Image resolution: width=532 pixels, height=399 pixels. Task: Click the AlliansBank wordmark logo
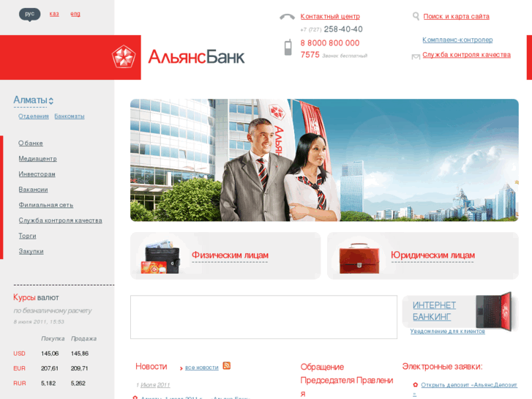pos(196,56)
